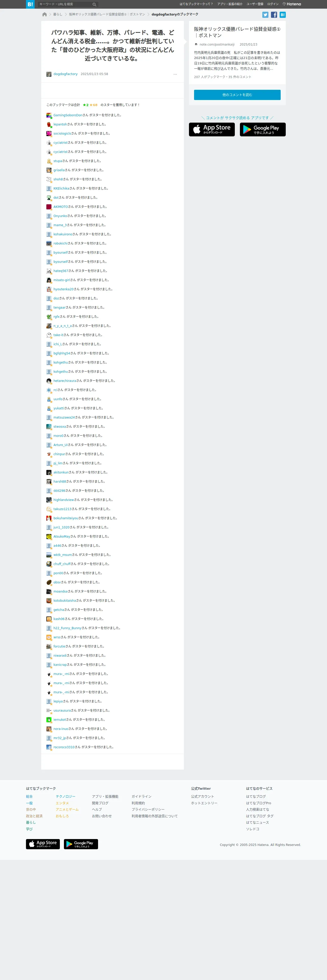Open the sidebar Google Play badge

click(263, 129)
